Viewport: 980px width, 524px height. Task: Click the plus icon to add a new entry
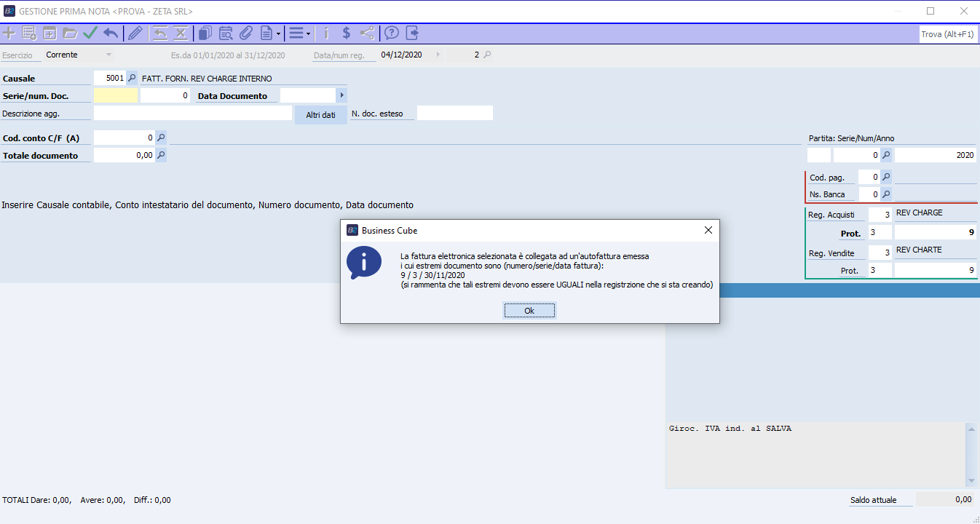(9, 33)
